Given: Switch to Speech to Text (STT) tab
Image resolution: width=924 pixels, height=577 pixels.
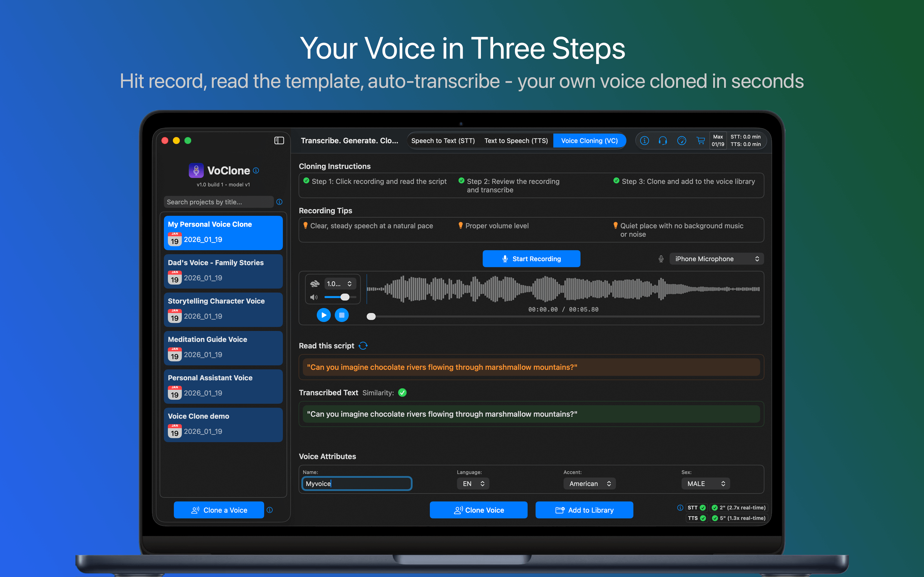Looking at the screenshot, I should (443, 140).
